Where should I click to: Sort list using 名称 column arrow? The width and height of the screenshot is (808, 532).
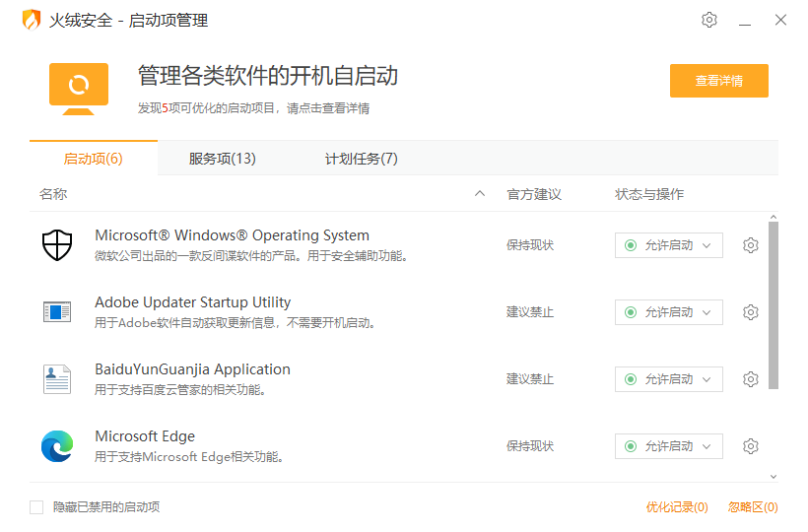480,194
